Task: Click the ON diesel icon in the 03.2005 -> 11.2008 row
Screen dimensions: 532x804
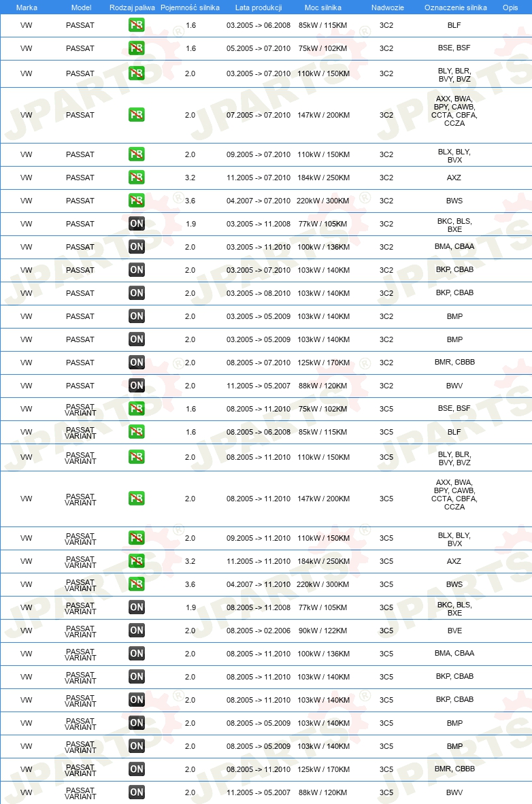Action: (x=137, y=224)
